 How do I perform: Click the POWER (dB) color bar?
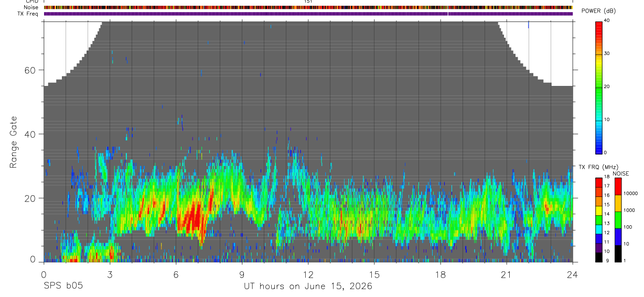point(599,86)
